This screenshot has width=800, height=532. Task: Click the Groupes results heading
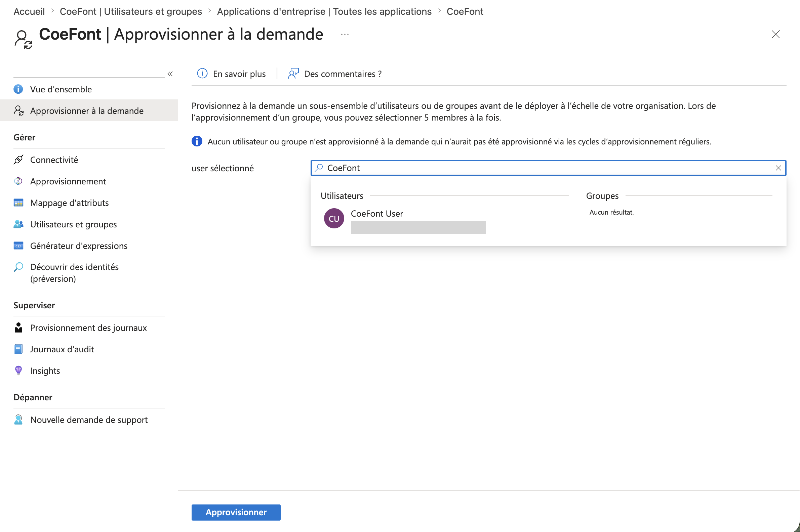tap(602, 196)
